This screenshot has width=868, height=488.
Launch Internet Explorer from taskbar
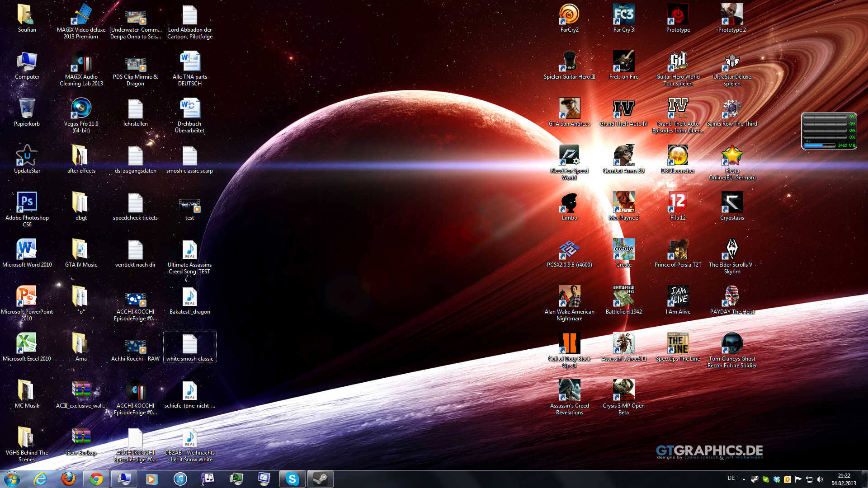point(41,479)
